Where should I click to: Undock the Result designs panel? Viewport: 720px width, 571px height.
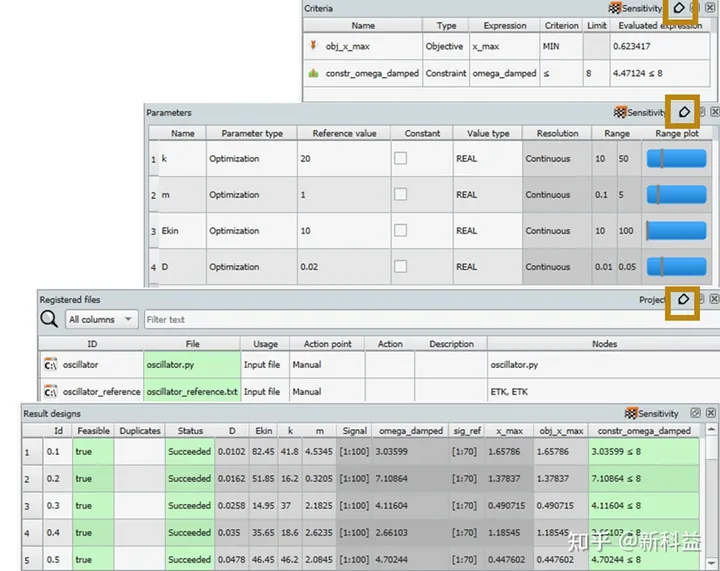(695, 413)
